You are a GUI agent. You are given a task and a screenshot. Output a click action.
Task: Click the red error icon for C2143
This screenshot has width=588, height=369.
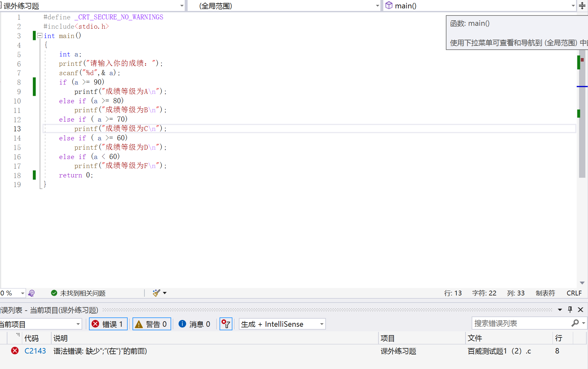click(15, 351)
